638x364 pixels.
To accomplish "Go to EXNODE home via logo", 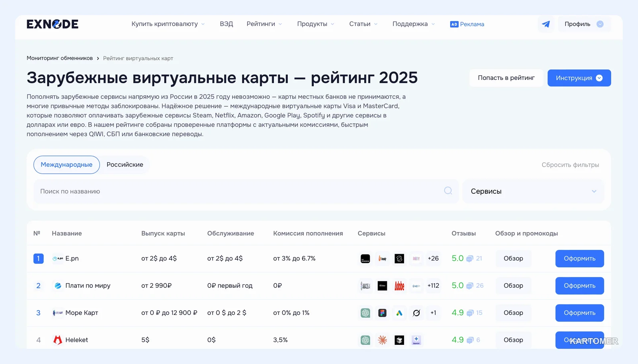I will (52, 24).
